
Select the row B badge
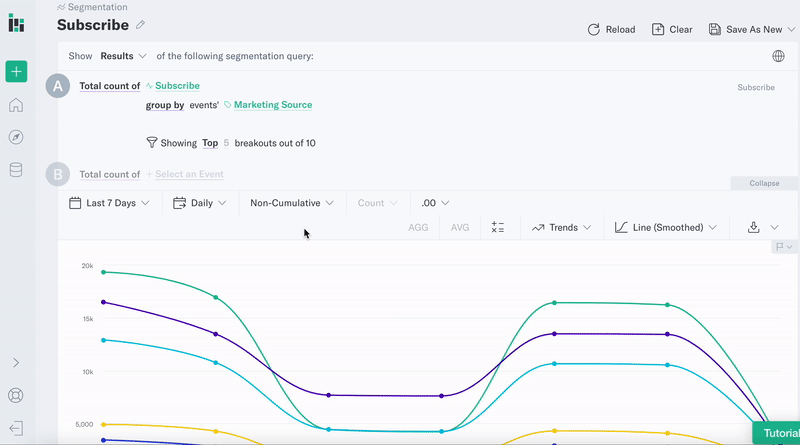click(x=58, y=174)
